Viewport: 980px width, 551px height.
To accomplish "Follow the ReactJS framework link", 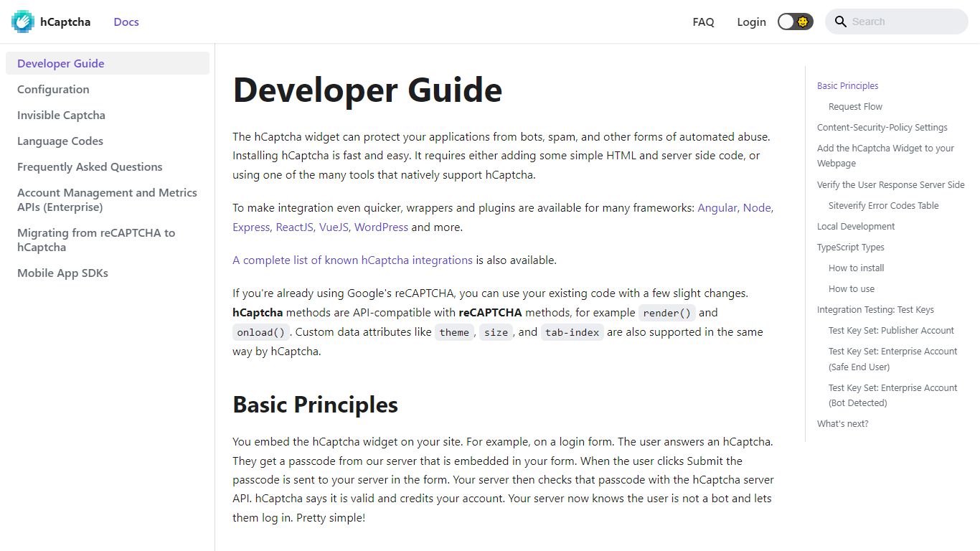I will pyautogui.click(x=294, y=227).
